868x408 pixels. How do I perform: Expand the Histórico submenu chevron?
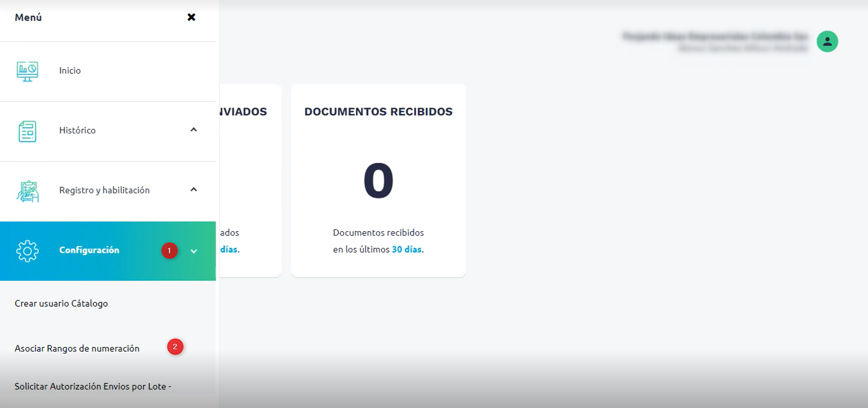[194, 130]
